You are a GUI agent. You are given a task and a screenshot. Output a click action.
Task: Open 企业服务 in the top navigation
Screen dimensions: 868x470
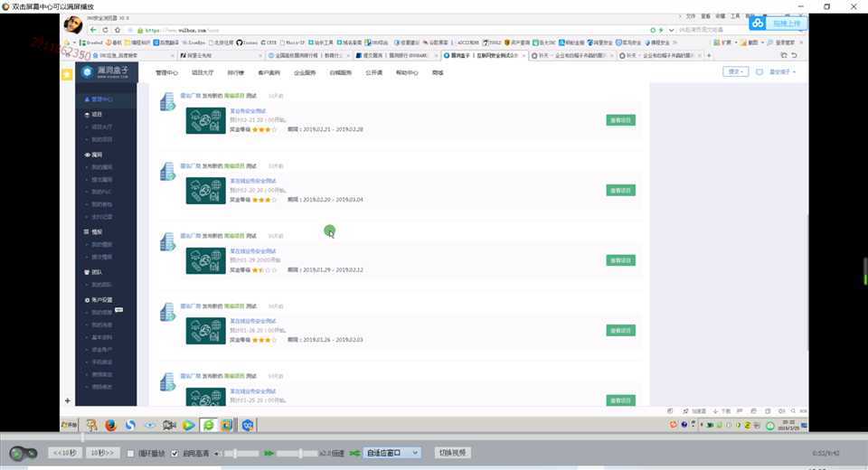[305, 72]
